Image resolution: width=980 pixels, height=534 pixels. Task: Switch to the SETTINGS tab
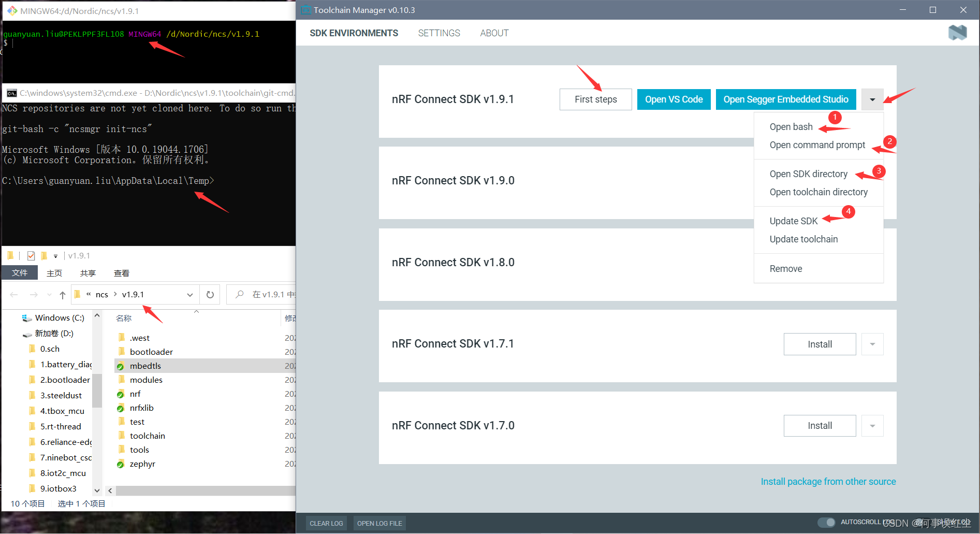[x=439, y=33]
